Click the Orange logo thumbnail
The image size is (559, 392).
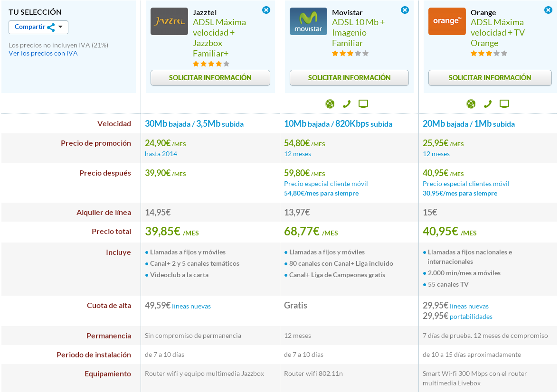point(447,21)
